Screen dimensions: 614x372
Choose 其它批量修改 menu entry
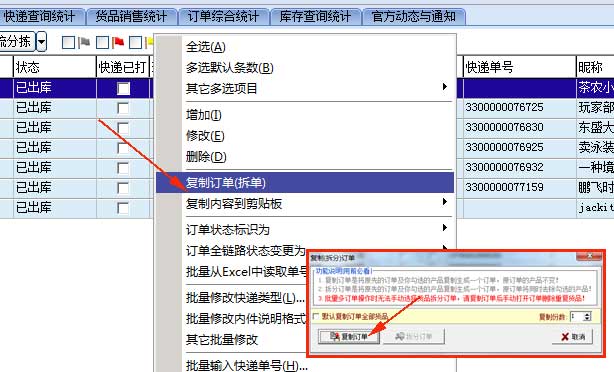coord(222,339)
